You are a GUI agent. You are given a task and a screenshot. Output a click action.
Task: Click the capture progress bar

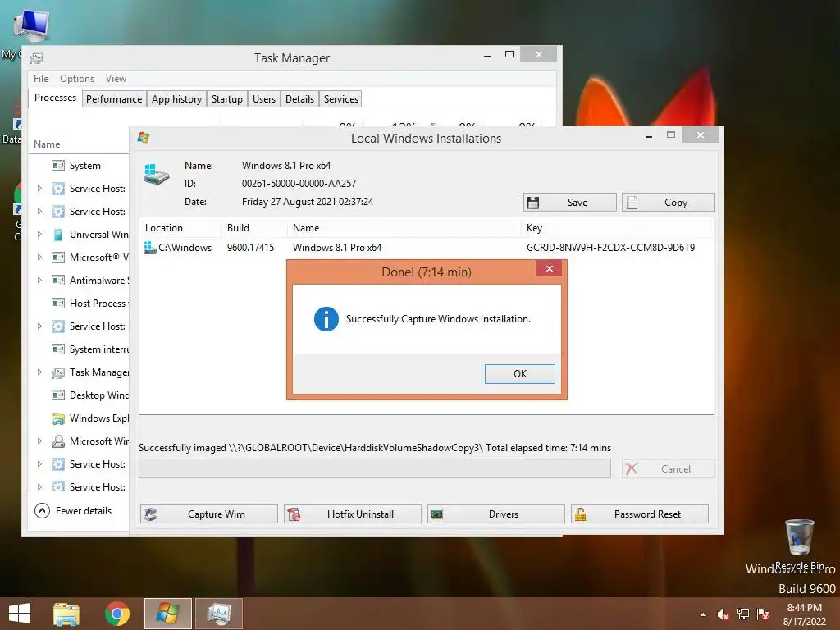click(x=374, y=468)
